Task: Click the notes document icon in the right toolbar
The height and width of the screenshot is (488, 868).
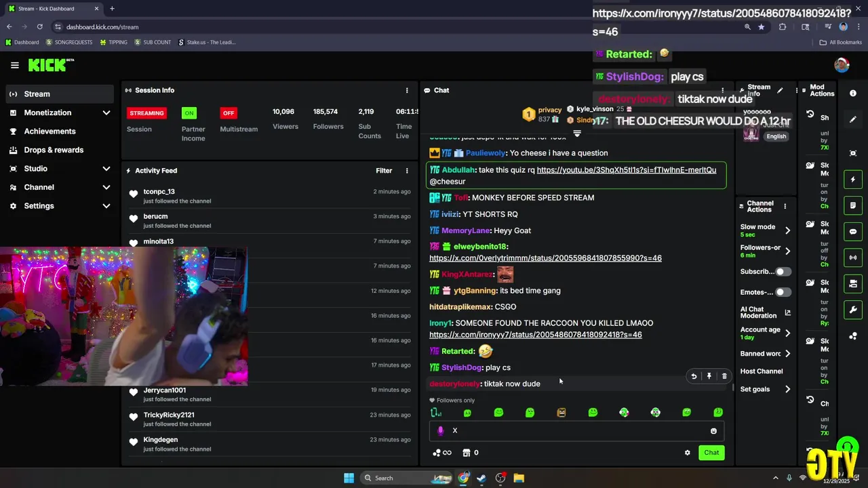Action: coord(853,205)
